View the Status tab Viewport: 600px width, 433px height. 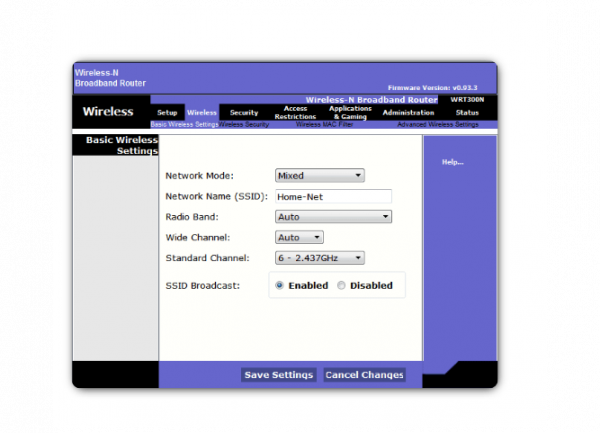[467, 113]
